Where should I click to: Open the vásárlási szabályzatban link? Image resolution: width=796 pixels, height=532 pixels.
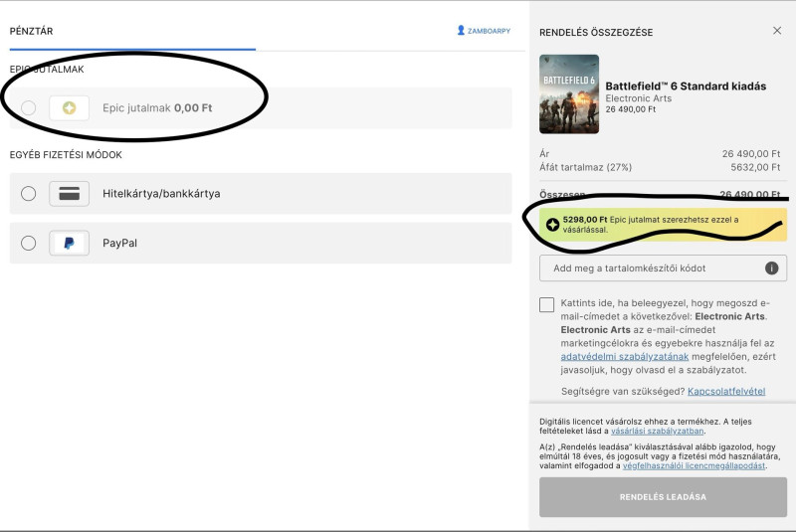pos(658,432)
